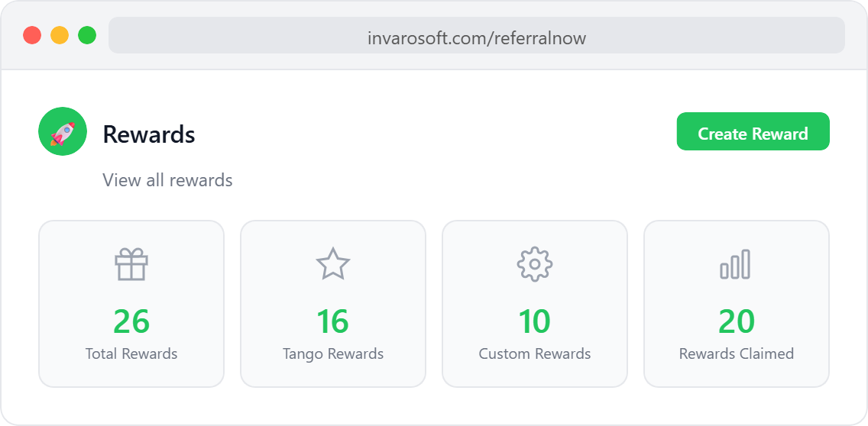
Task: Click the Total Rewards label
Action: [x=131, y=353]
